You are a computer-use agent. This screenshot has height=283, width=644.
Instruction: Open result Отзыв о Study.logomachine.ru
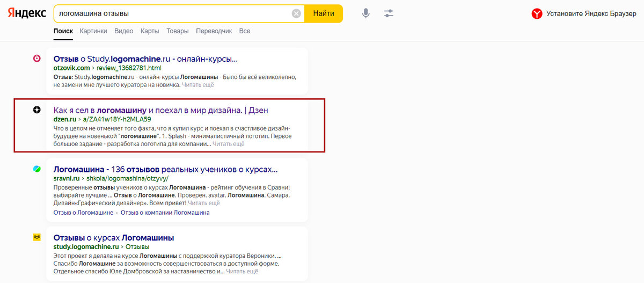point(145,59)
